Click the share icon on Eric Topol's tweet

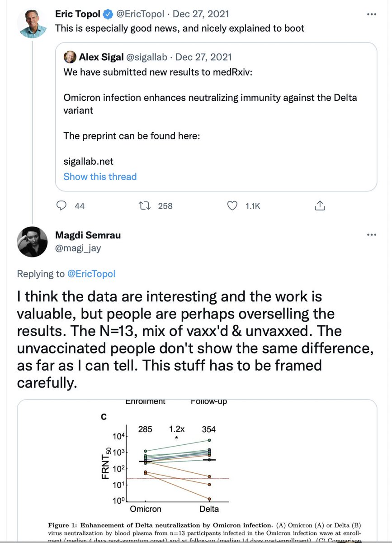coord(320,205)
